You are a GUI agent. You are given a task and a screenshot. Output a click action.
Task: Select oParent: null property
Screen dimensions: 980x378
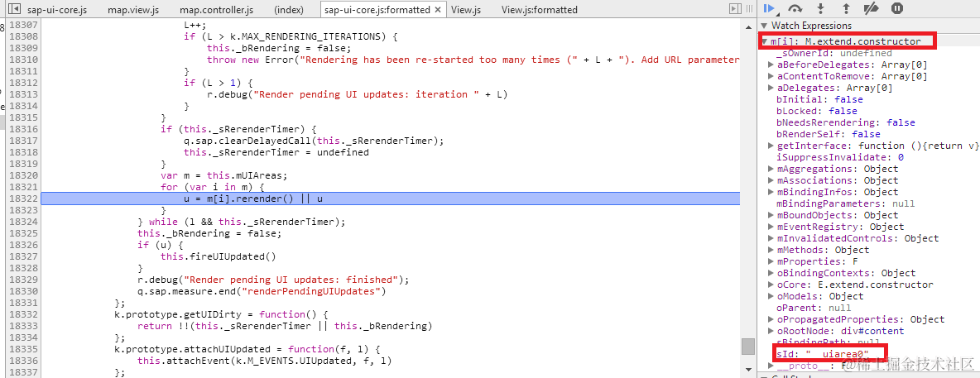coord(814,308)
